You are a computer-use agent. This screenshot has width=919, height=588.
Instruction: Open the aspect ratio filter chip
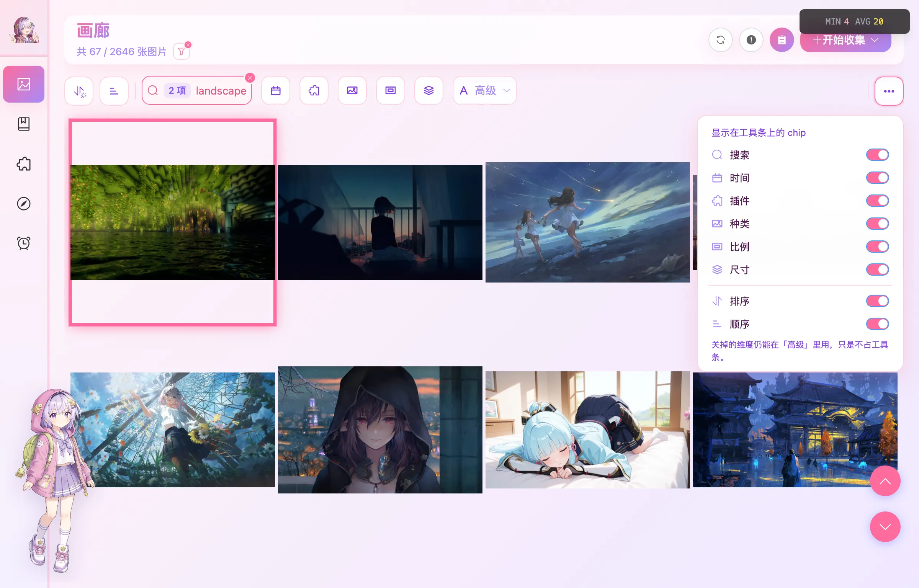click(x=391, y=91)
